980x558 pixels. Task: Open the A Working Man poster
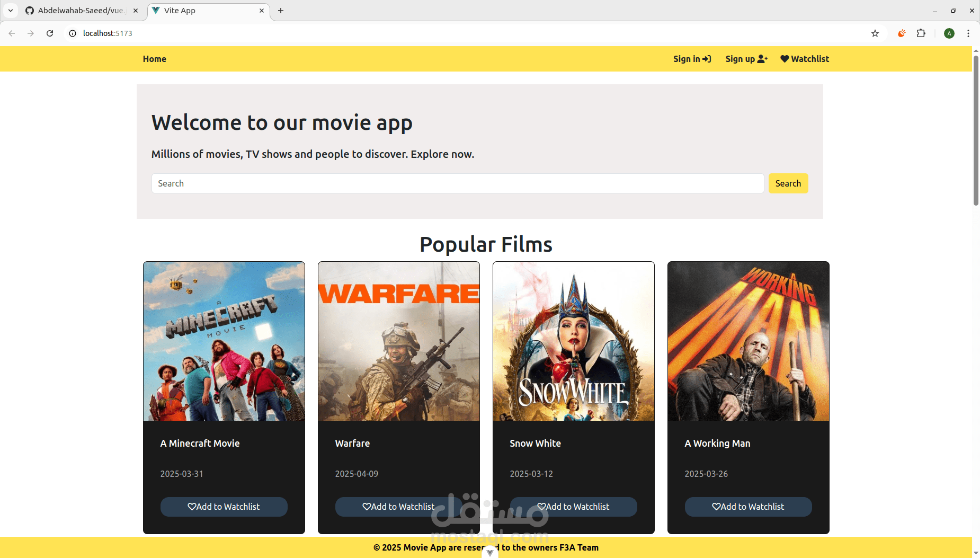[x=749, y=341]
